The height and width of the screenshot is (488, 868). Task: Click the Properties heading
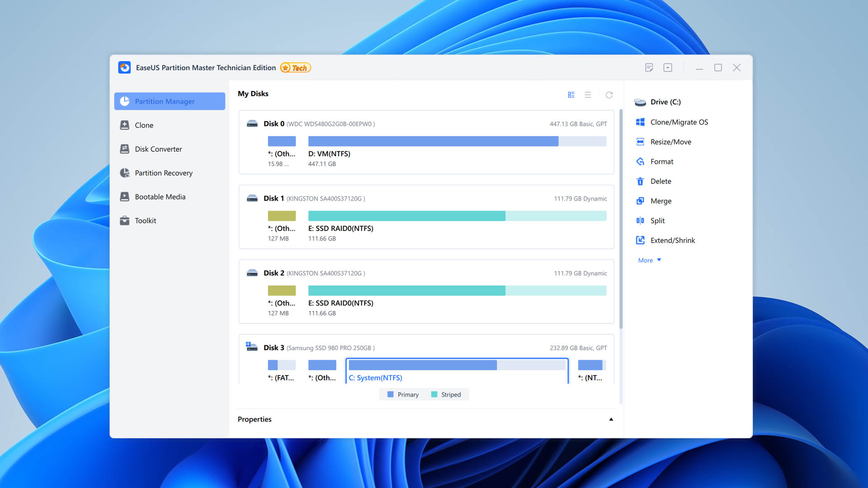click(255, 419)
